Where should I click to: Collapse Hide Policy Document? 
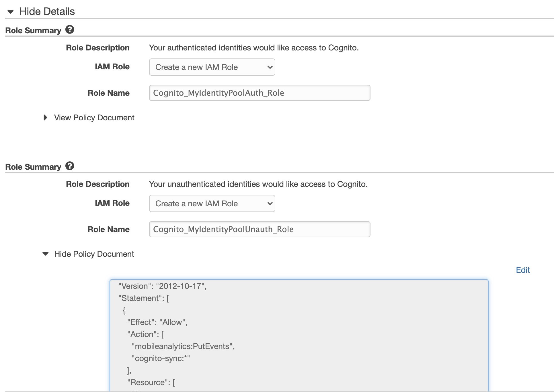tap(88, 254)
